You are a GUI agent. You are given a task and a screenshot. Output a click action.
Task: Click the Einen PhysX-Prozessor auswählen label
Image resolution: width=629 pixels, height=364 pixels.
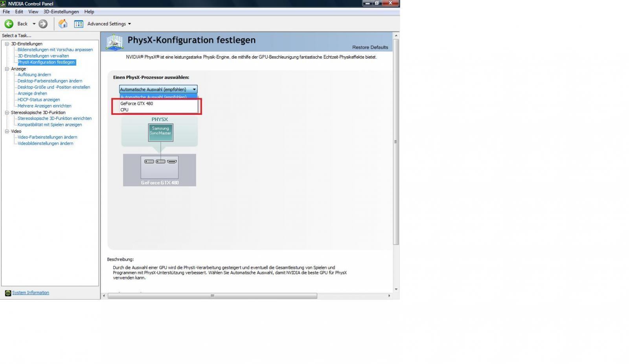151,77
